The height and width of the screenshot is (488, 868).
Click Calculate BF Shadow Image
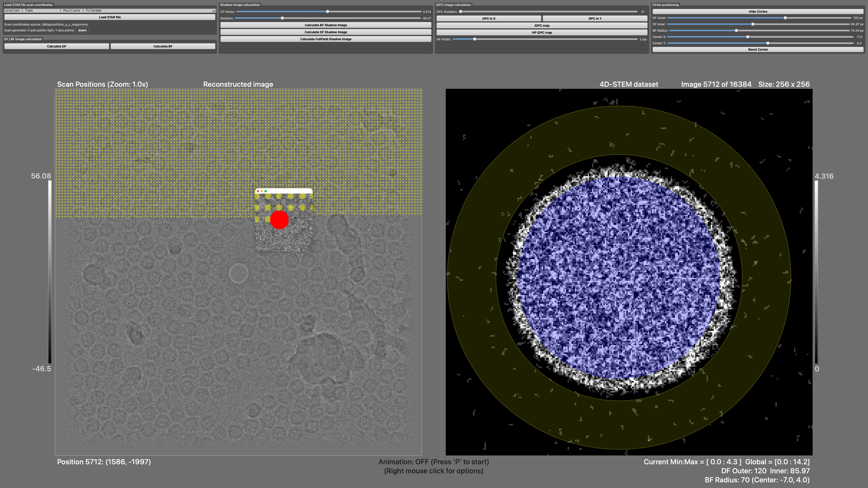[326, 25]
